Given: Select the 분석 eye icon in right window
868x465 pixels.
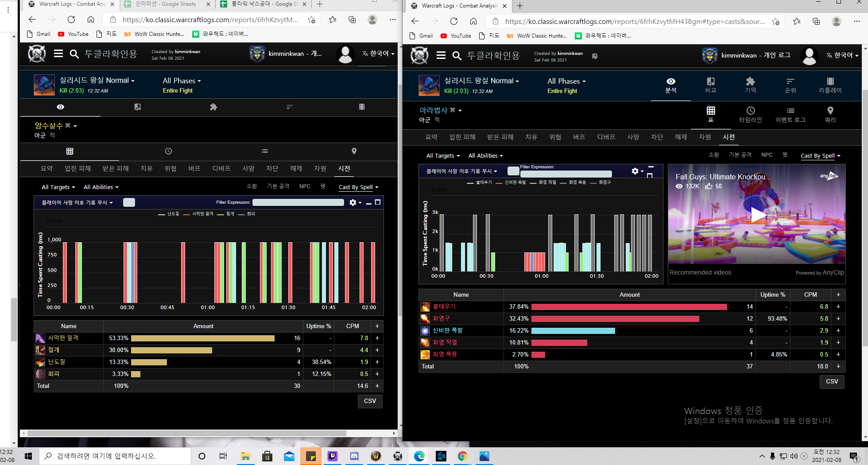Looking at the screenshot, I should (x=671, y=85).
